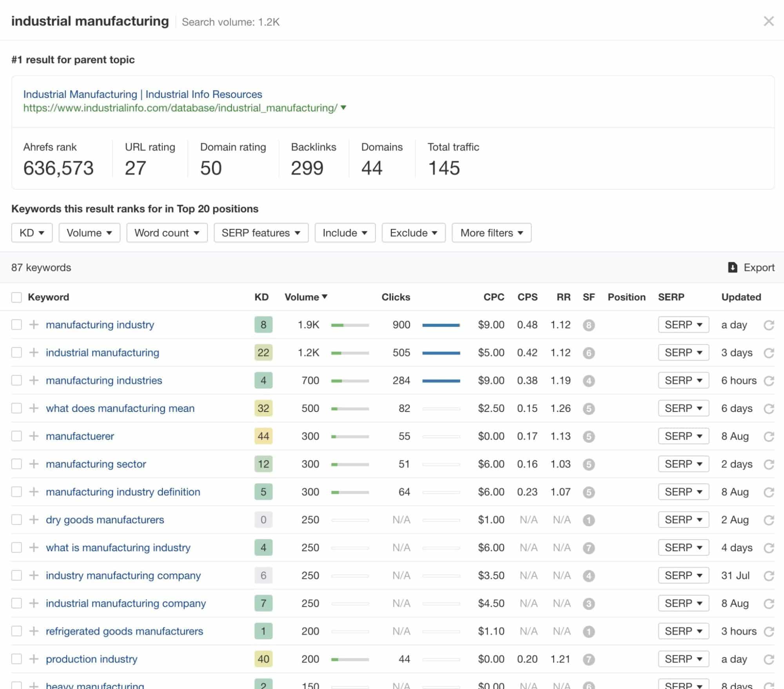Click volume bar for 'manufacturing industry'

click(x=350, y=325)
